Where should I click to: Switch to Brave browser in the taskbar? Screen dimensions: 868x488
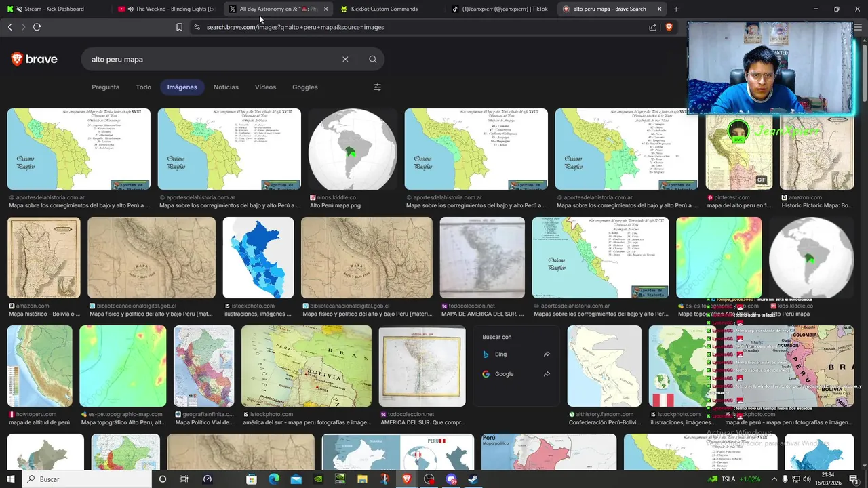click(x=407, y=479)
